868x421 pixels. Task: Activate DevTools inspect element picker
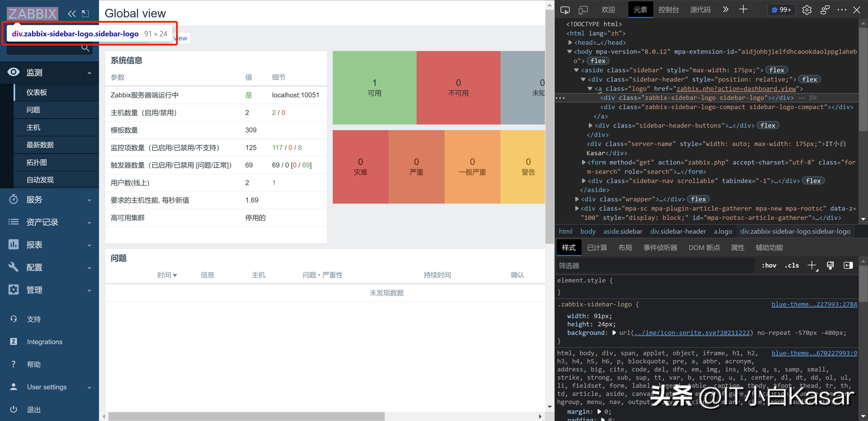click(565, 10)
